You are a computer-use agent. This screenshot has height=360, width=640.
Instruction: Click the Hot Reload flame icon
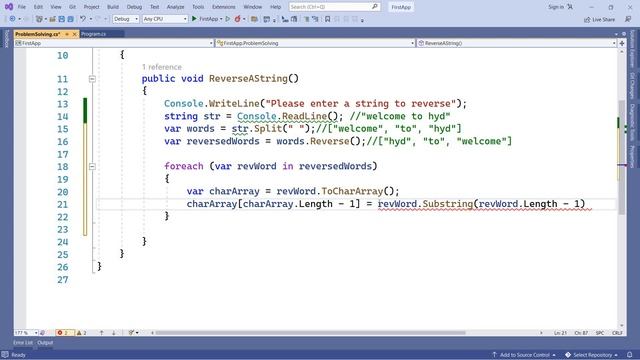(237, 19)
